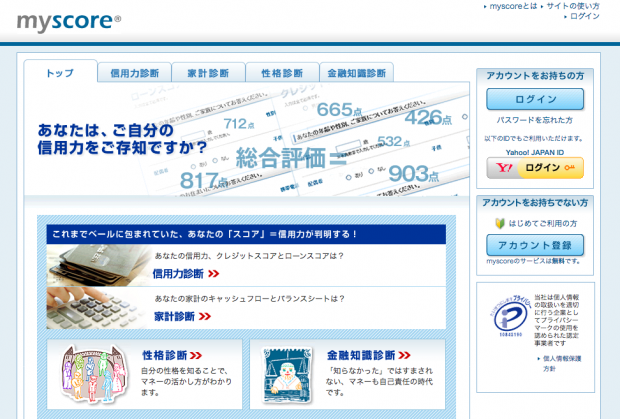This screenshot has height=419, width=620.
Task: Click the blue banner 'これまでベールに包まれていた…'
Action: point(246,234)
